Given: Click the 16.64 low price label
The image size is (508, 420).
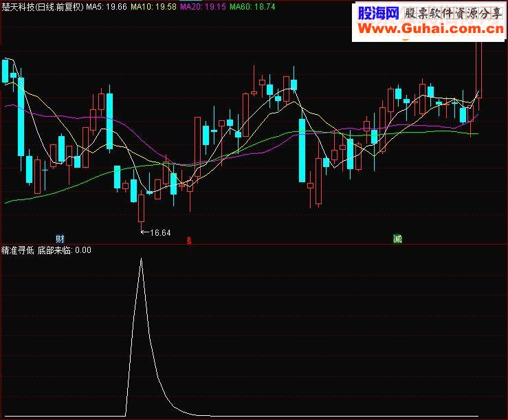Looking at the screenshot, I should (160, 233).
